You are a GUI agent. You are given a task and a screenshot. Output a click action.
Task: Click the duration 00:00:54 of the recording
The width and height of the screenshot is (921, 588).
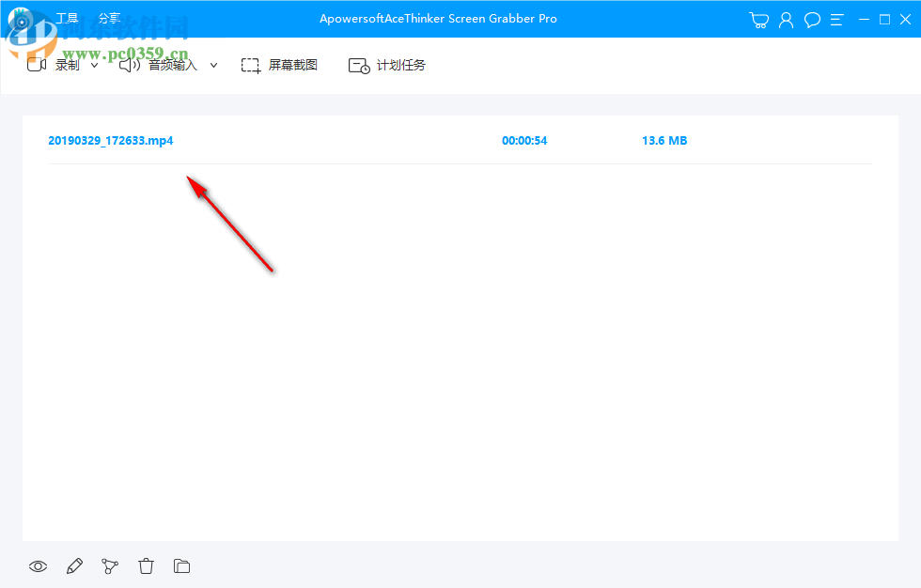pyautogui.click(x=525, y=140)
